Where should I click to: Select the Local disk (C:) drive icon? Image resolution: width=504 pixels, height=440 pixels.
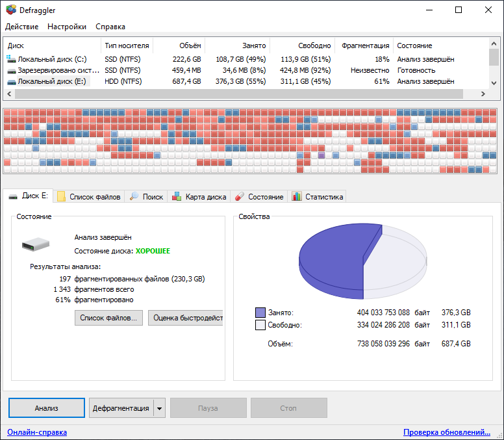click(x=11, y=59)
